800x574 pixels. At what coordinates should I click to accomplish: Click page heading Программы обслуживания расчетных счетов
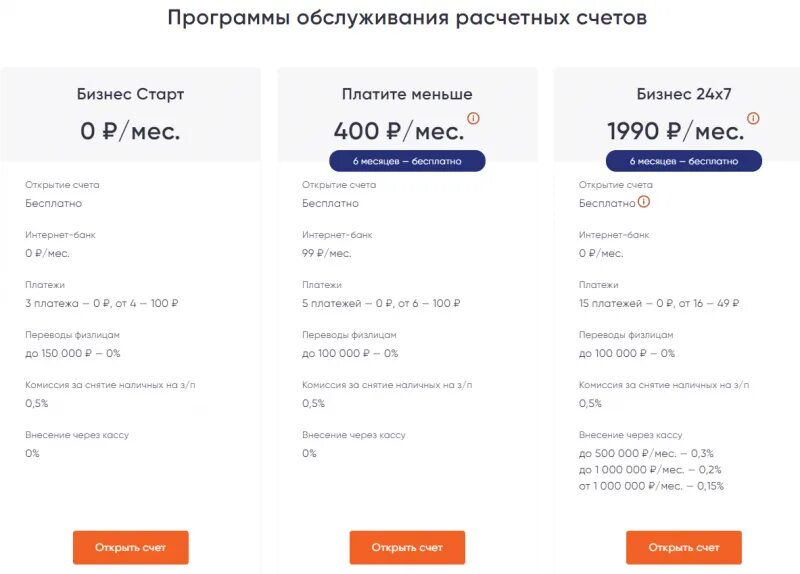click(x=407, y=18)
